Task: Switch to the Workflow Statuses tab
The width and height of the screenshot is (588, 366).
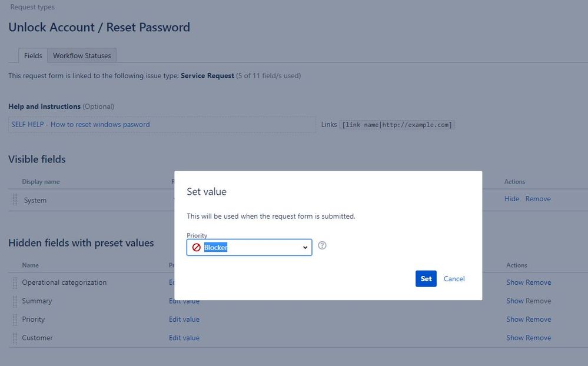Action: 82,56
